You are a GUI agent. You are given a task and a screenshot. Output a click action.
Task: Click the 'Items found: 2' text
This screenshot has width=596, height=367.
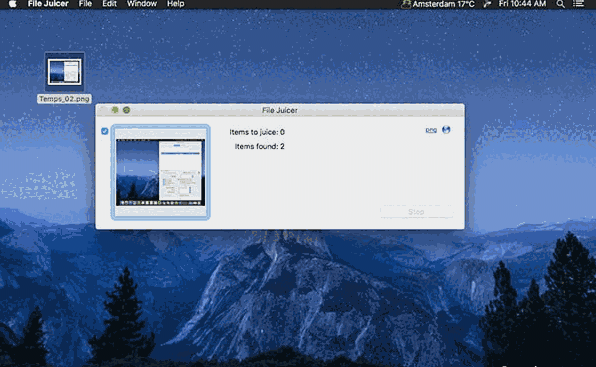259,147
